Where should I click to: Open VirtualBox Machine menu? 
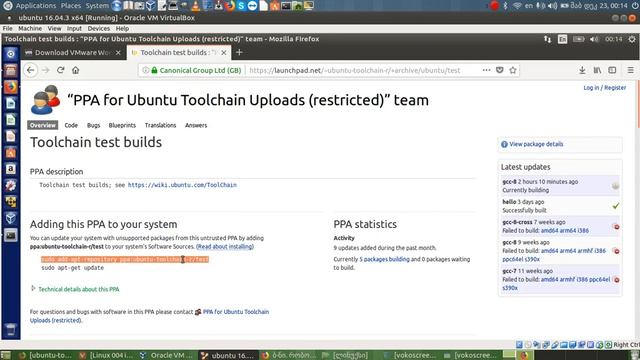point(30,29)
